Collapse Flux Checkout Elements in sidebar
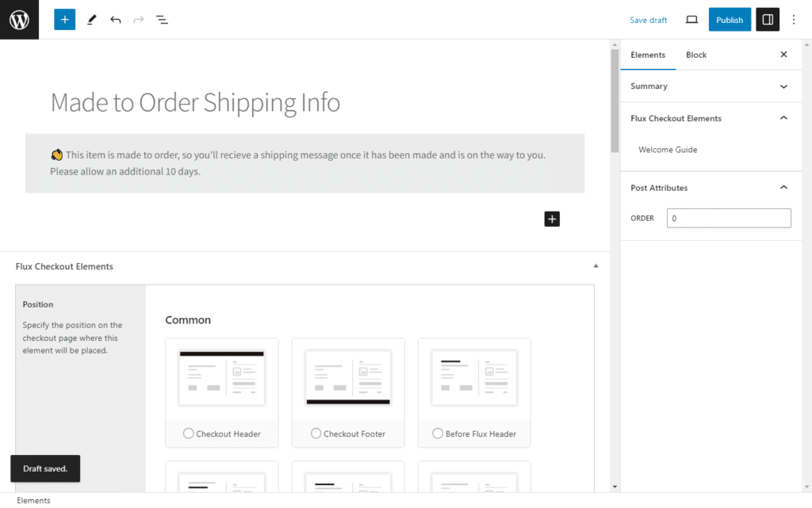812x508 pixels. point(783,118)
